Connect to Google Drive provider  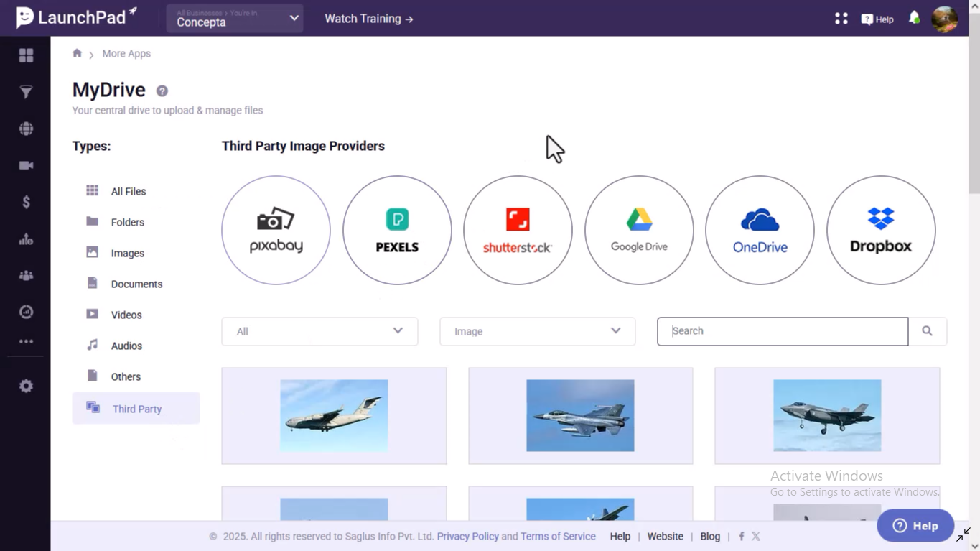coord(639,230)
